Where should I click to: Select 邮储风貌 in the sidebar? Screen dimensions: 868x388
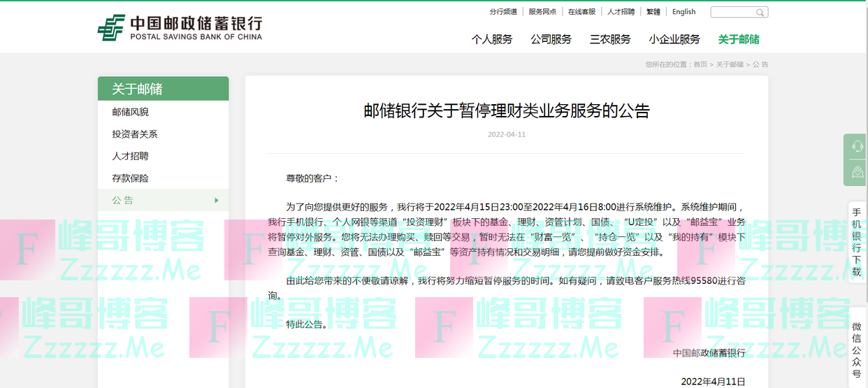point(131,112)
